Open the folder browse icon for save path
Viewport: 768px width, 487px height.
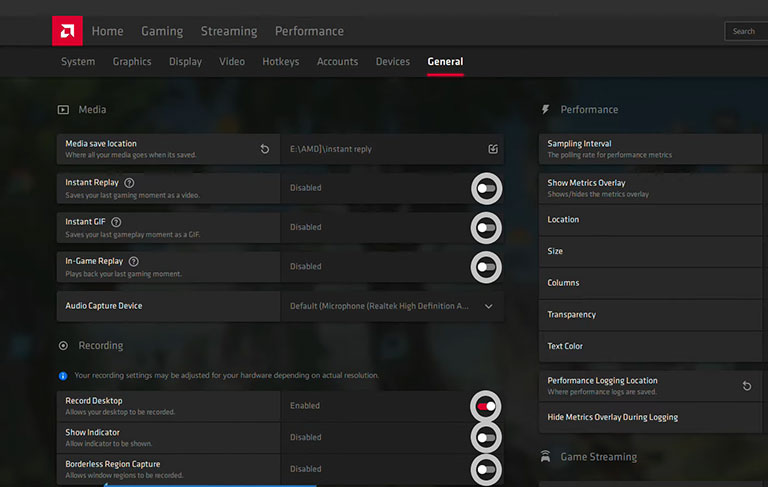(493, 149)
